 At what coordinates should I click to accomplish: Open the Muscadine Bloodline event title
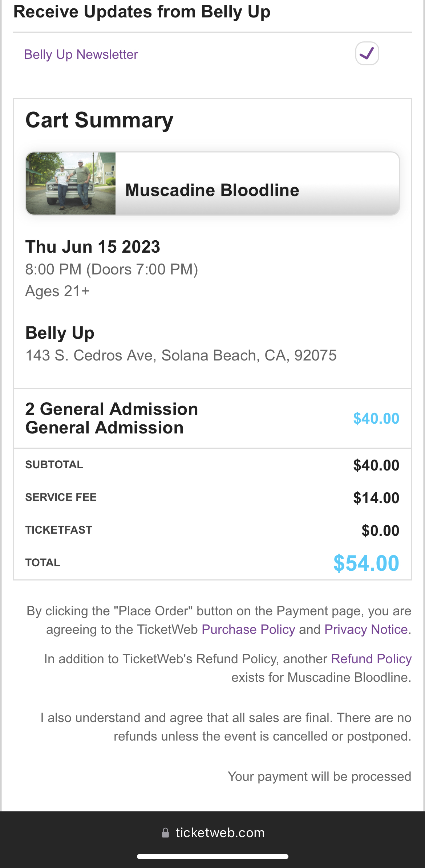click(212, 190)
